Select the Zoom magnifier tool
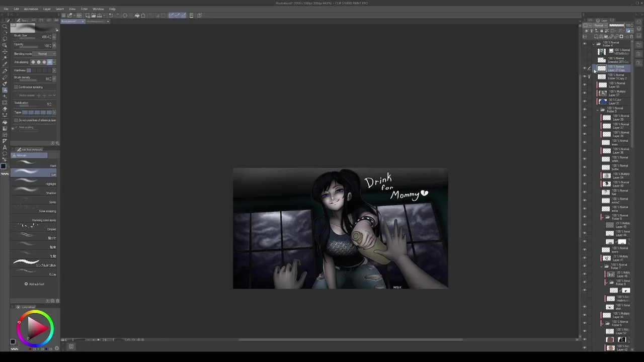Screen dimensions: 644x362 5,26
